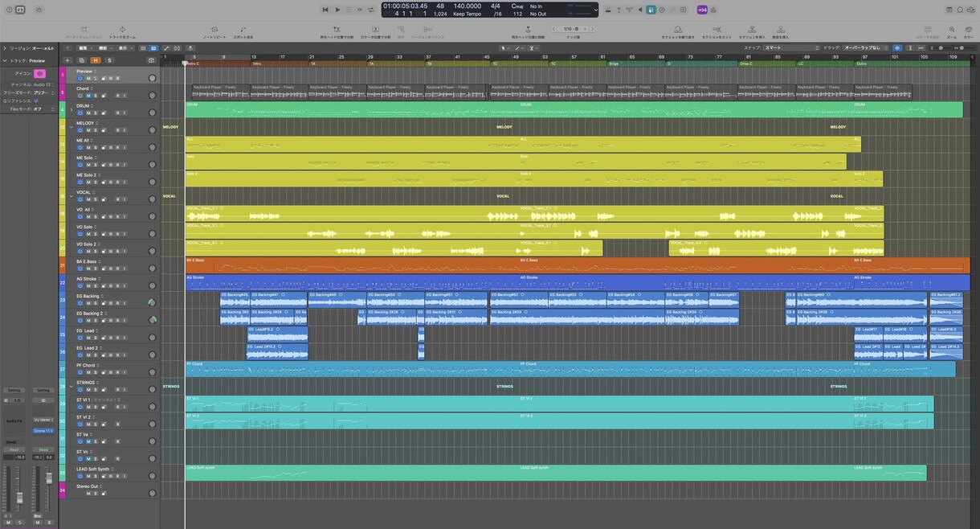Click the Drop C arrangement marker
The height and width of the screenshot is (529, 980).
coord(767,64)
